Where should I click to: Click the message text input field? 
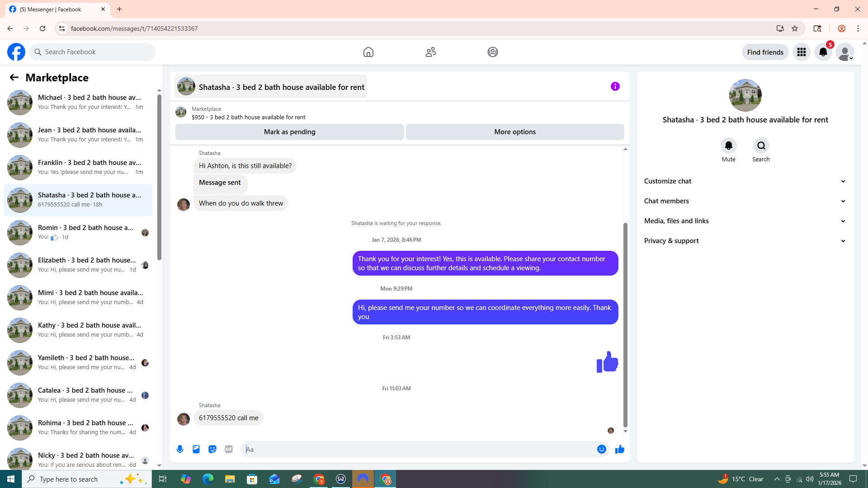(418, 449)
